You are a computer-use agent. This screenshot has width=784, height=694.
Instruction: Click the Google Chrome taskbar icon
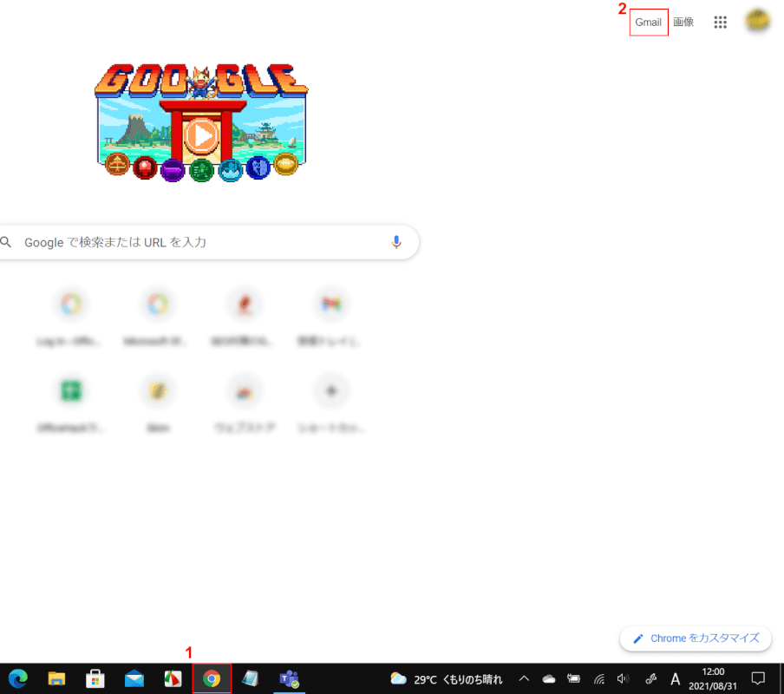pyautogui.click(x=212, y=678)
